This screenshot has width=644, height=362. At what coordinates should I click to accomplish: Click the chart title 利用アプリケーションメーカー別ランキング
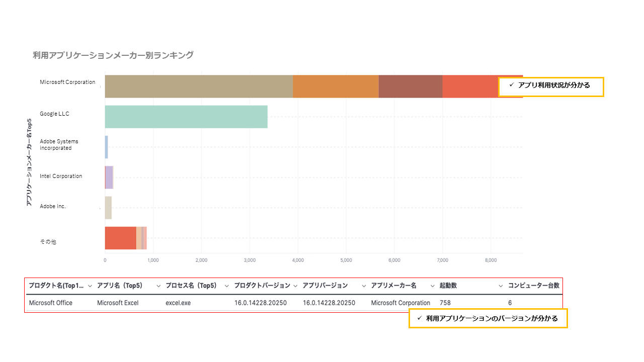[x=113, y=55]
